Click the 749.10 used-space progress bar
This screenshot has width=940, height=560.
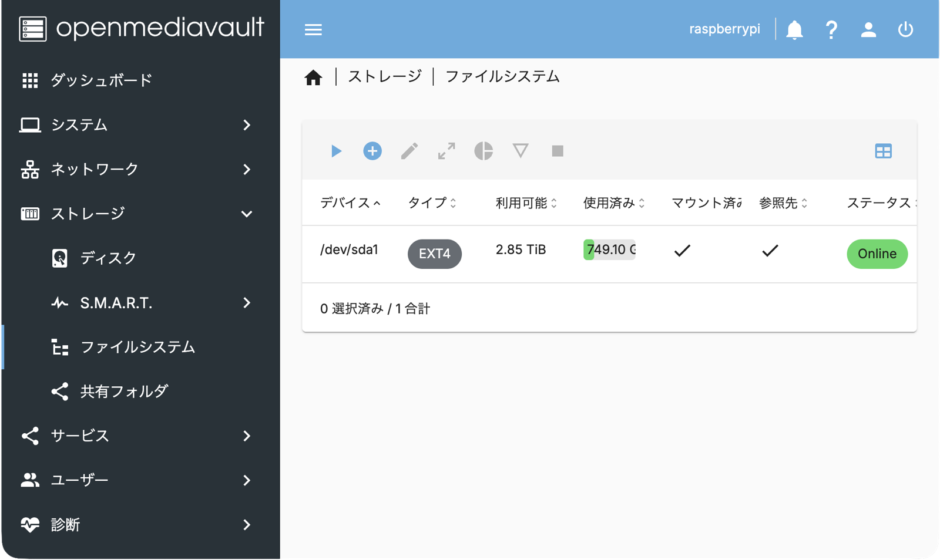609,250
